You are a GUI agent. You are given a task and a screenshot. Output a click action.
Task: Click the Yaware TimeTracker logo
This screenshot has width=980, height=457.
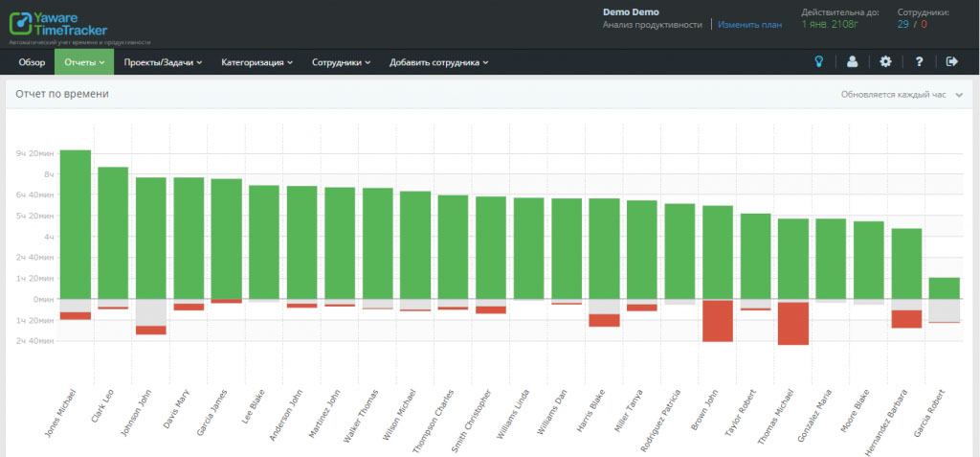59,23
